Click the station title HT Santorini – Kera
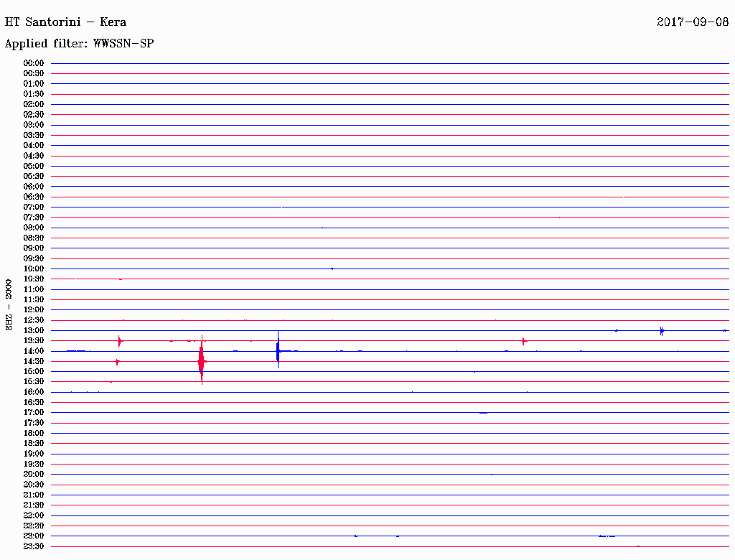 (x=65, y=22)
